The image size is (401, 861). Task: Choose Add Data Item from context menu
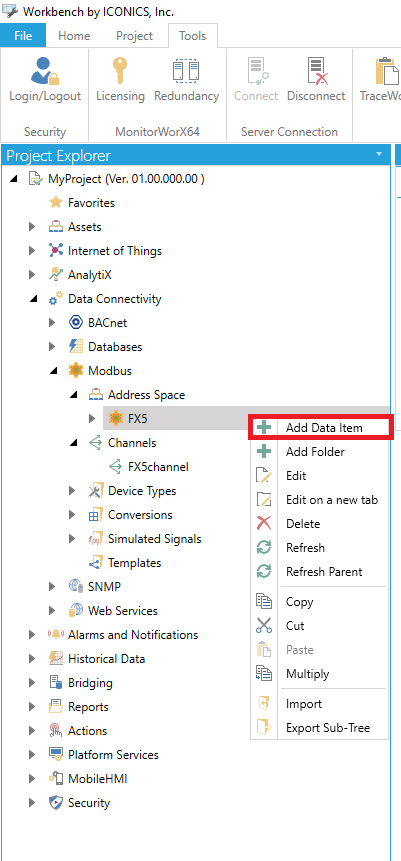pos(320,428)
